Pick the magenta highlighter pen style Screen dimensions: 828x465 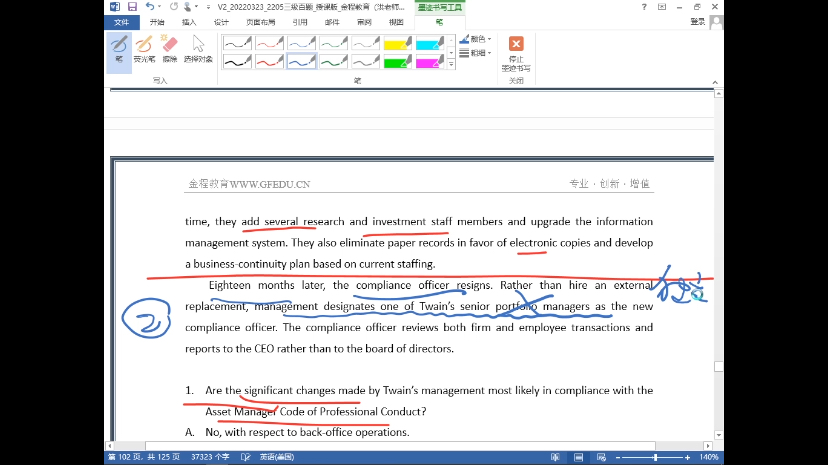430,62
